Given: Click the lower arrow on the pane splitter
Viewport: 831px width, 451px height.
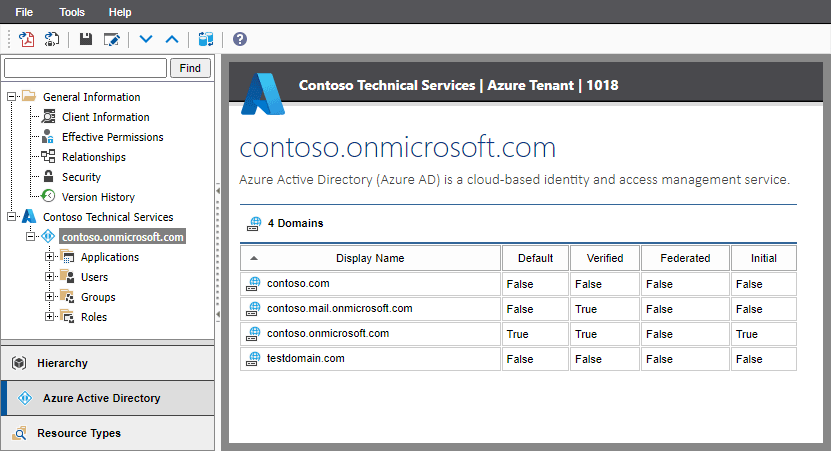Looking at the screenshot, I should (x=218, y=314).
